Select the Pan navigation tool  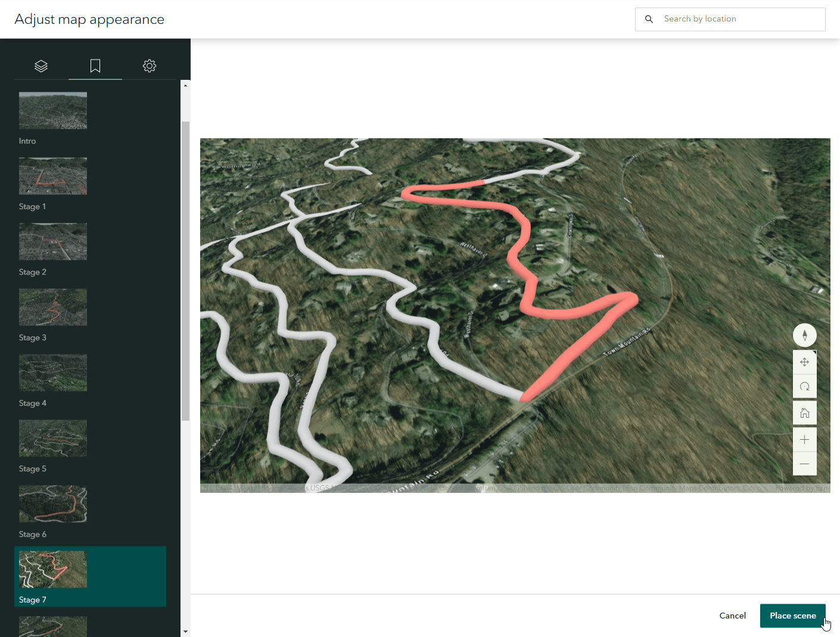tap(804, 362)
